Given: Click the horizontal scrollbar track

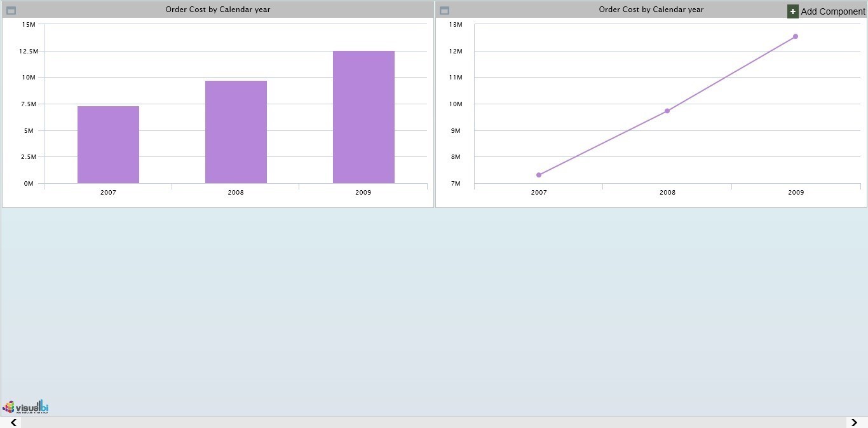Looking at the screenshot, I should (432, 423).
